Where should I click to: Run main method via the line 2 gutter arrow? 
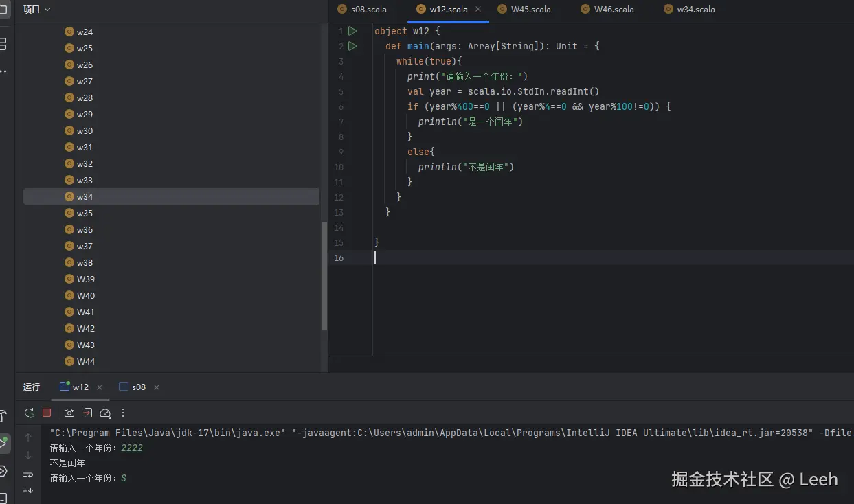tap(352, 46)
